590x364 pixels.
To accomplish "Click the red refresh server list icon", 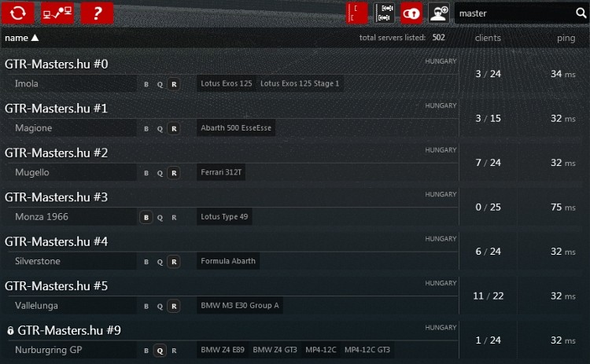I will click(20, 13).
